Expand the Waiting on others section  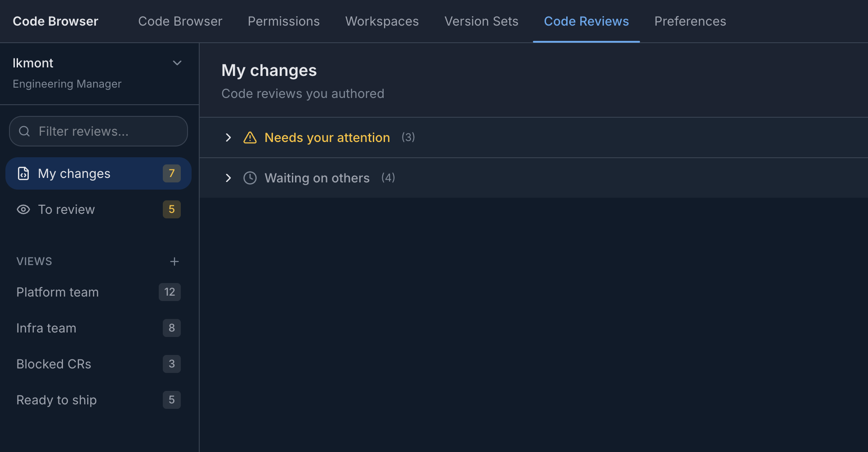(228, 178)
